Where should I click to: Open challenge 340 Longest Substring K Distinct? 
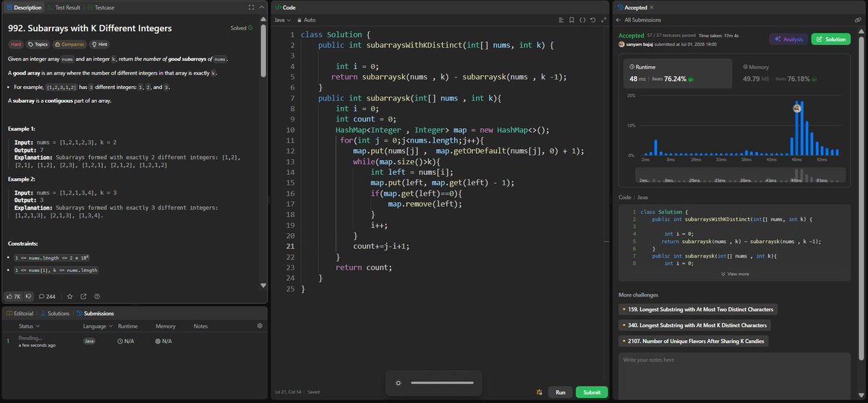(694, 325)
